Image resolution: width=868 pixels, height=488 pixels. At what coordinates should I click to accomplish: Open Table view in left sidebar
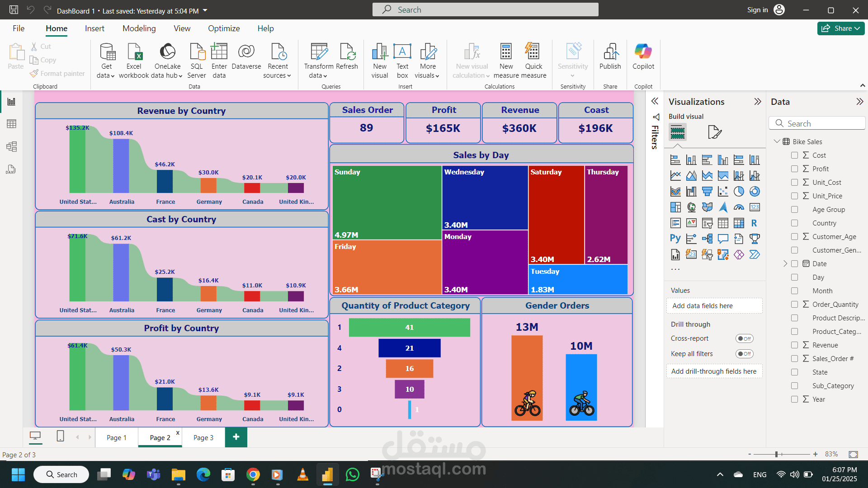point(11,124)
